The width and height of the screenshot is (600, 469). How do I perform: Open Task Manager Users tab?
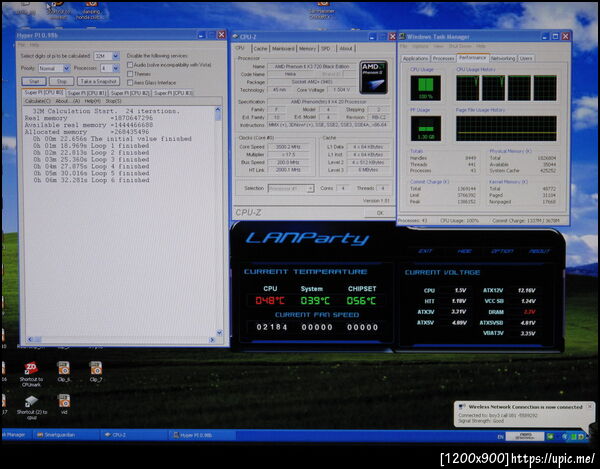click(x=526, y=59)
